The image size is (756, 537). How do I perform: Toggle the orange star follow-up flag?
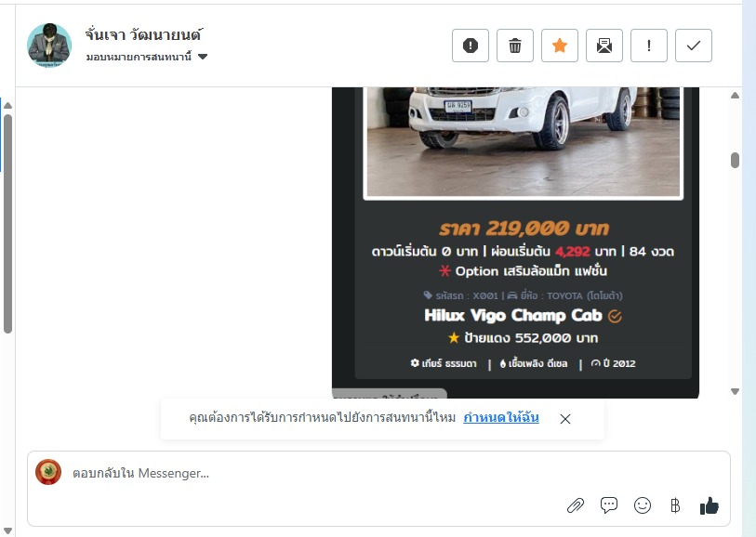559,46
